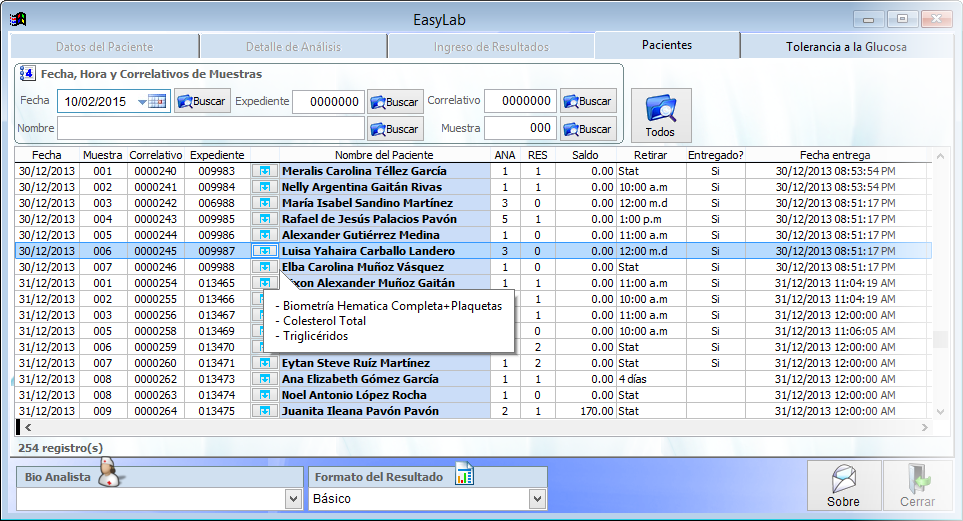963x521 pixels.
Task: Select the Pacientes tab
Action: pos(666,45)
